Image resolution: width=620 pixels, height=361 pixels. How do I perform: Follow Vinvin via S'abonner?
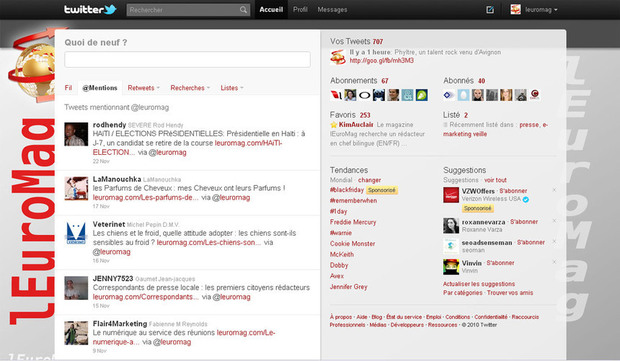pyautogui.click(x=500, y=263)
